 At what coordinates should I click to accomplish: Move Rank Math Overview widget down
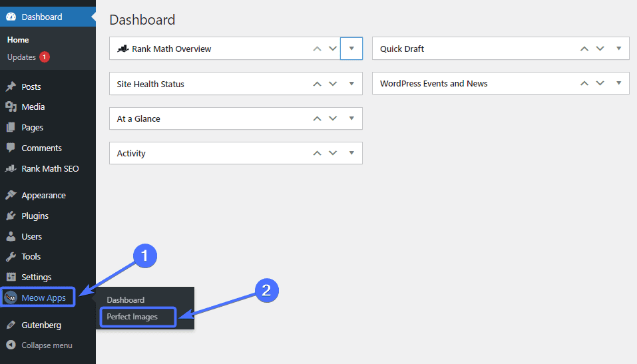pos(333,49)
